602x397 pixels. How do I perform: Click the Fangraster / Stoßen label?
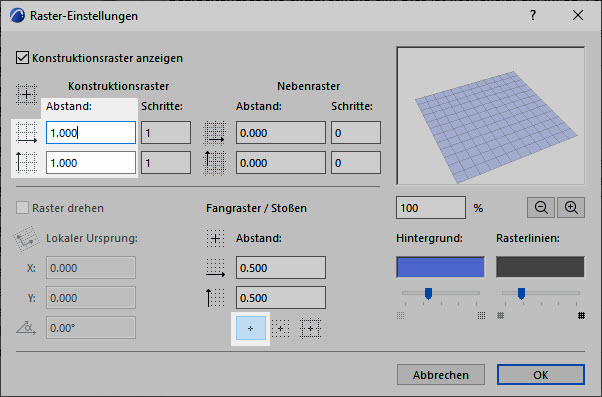tap(256, 208)
